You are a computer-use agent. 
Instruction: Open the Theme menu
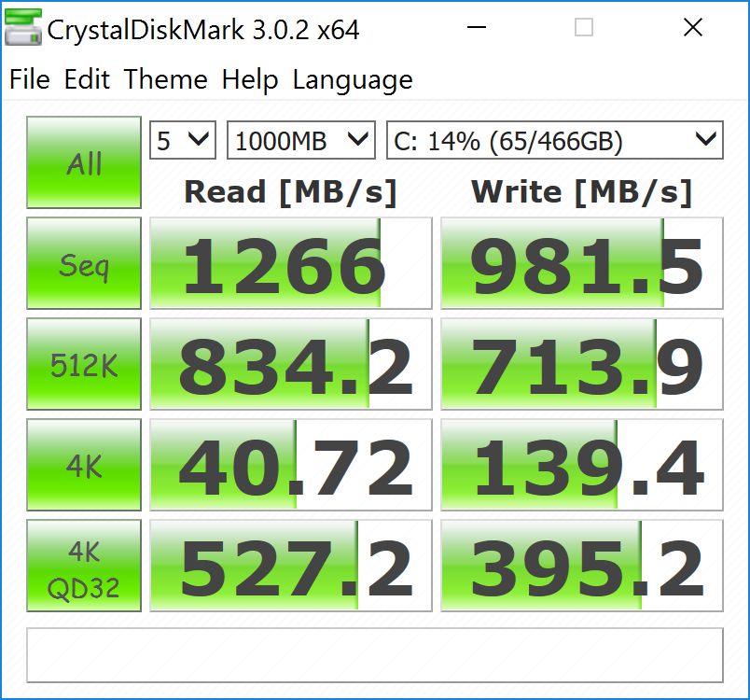[x=165, y=79]
